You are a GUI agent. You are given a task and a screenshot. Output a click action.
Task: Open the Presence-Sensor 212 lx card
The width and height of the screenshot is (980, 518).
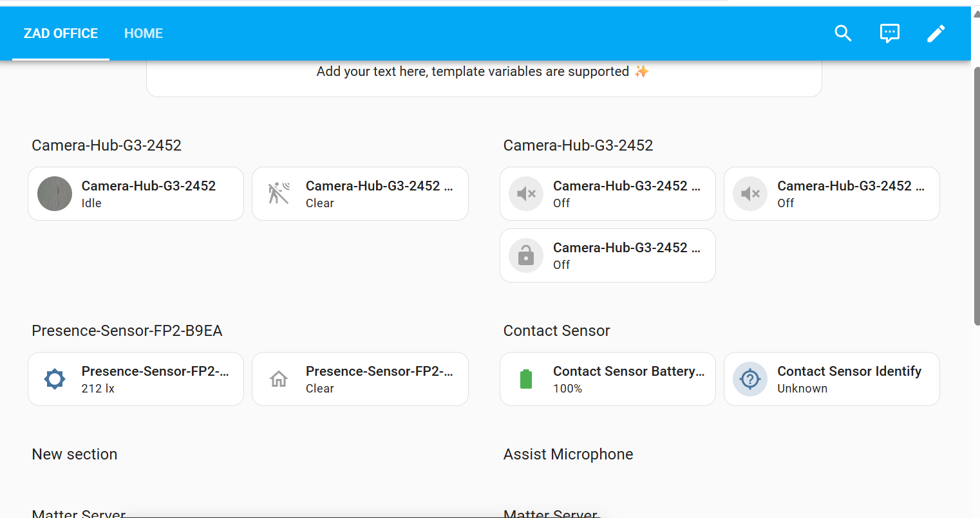[x=155, y=379]
